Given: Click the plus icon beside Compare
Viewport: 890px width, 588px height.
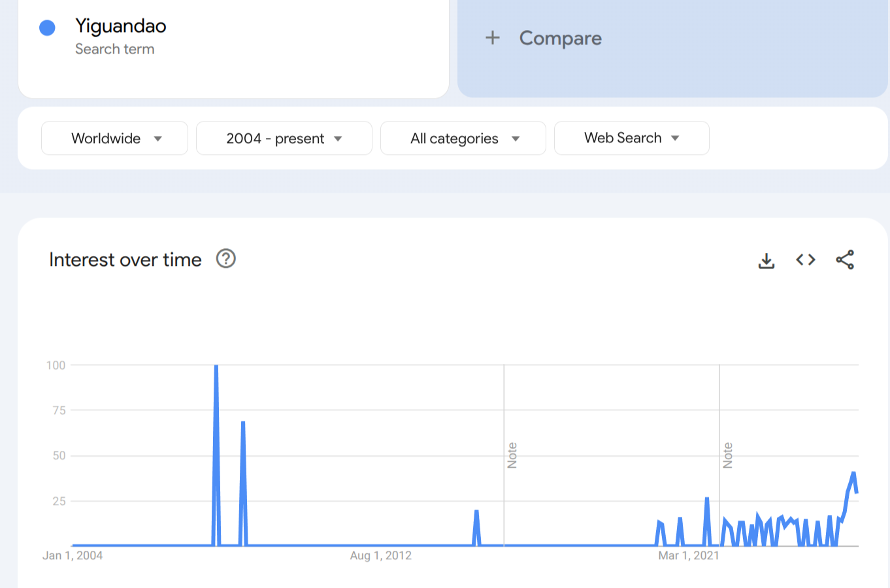Looking at the screenshot, I should coord(493,38).
